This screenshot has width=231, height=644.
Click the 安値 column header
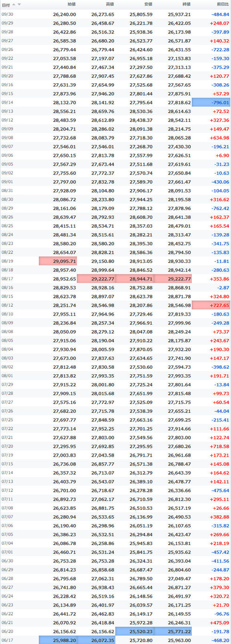(148, 4)
